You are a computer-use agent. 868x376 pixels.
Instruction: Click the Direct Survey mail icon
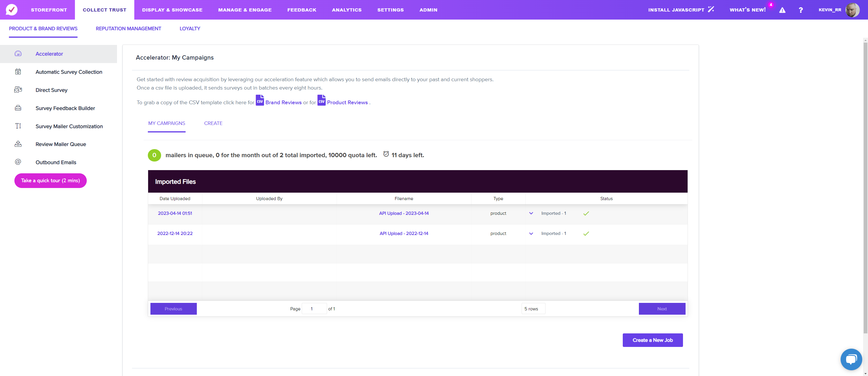coord(18,90)
